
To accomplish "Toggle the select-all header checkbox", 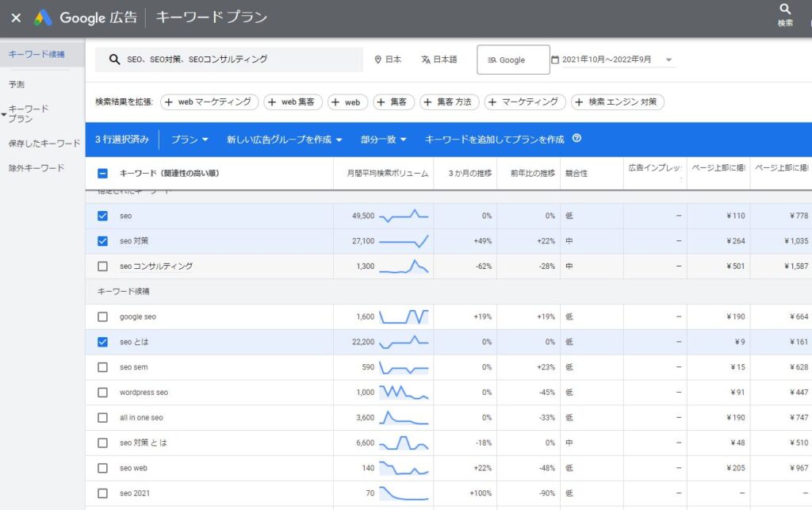I will point(102,174).
